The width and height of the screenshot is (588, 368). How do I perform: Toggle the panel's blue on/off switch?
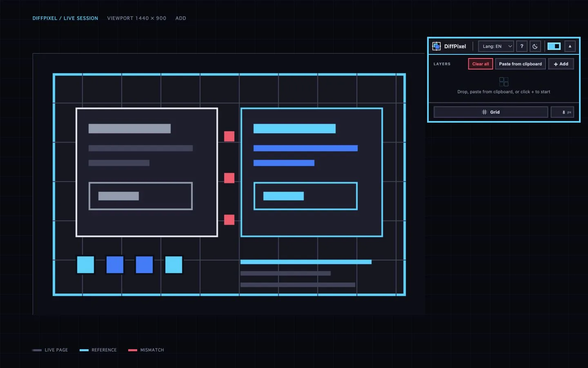pyautogui.click(x=554, y=46)
